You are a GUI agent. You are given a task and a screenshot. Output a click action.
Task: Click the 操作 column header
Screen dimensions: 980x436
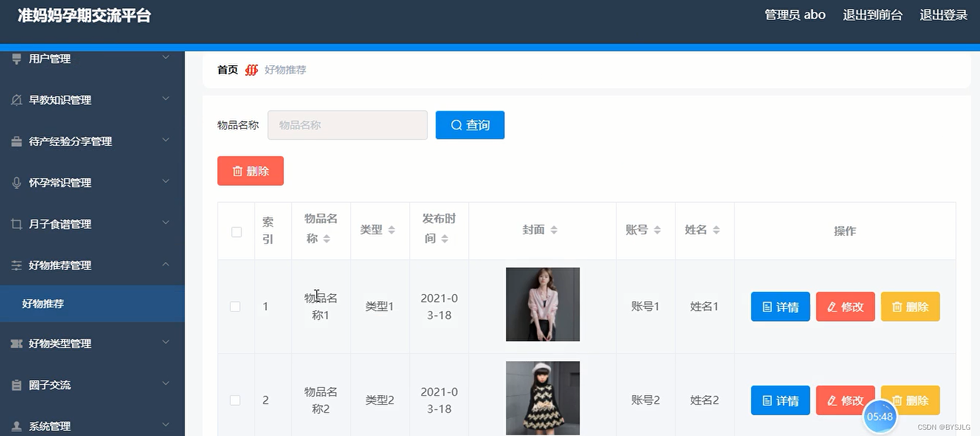(x=845, y=231)
